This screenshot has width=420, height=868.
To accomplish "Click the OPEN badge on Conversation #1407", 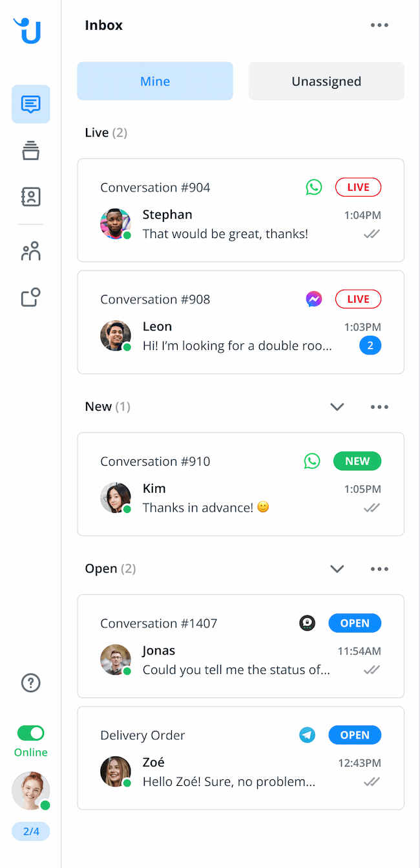I will tap(355, 624).
